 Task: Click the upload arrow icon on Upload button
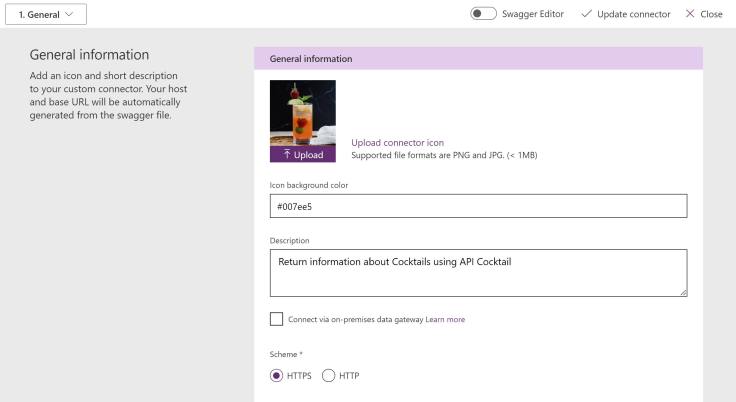pos(287,155)
